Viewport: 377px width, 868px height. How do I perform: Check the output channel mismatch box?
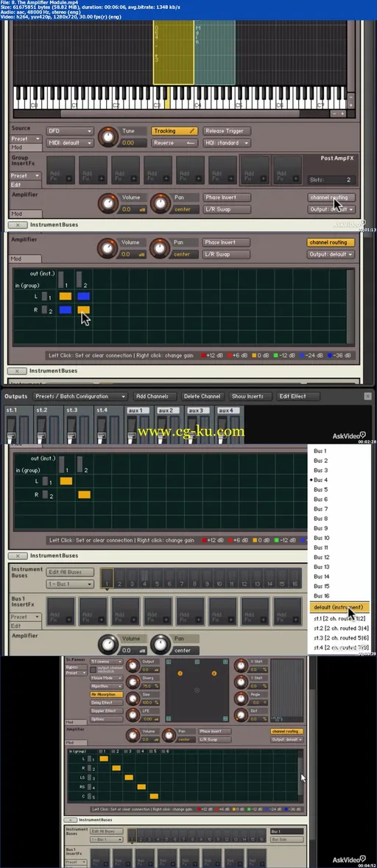(x=92, y=670)
